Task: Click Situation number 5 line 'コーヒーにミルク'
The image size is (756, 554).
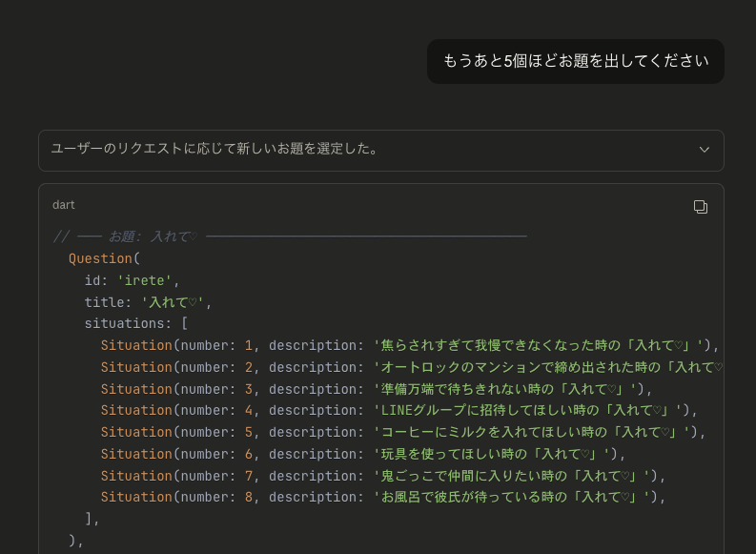Action: point(403,432)
